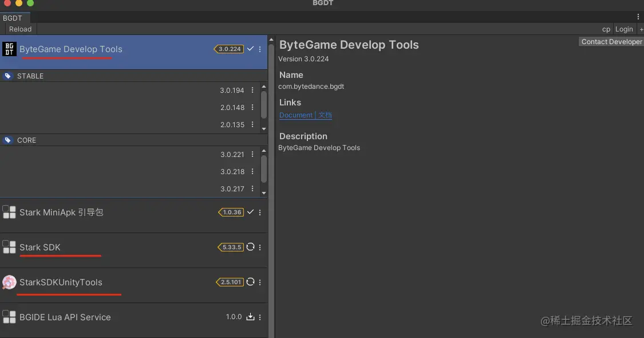
Task: Open the three-dot menu for StarkSDKUnityTools
Action: click(x=260, y=282)
